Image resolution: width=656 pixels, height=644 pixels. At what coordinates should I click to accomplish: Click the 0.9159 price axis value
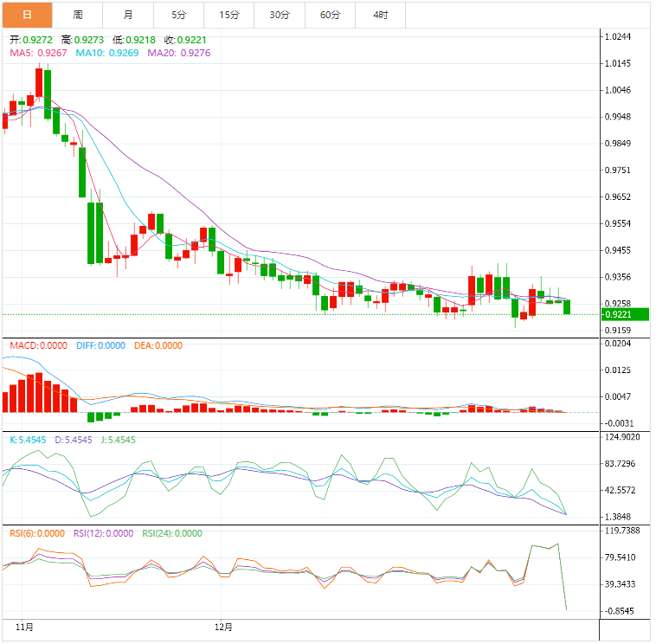(x=619, y=331)
